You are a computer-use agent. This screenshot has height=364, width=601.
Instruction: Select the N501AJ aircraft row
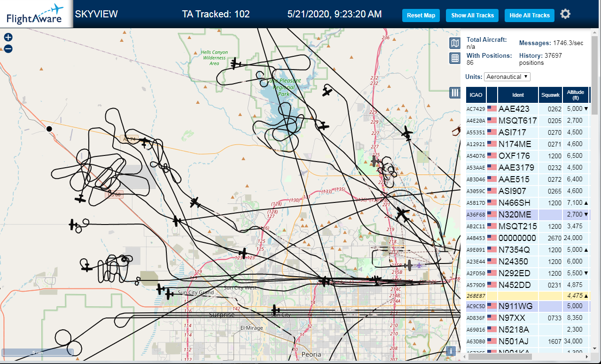[x=528, y=341]
